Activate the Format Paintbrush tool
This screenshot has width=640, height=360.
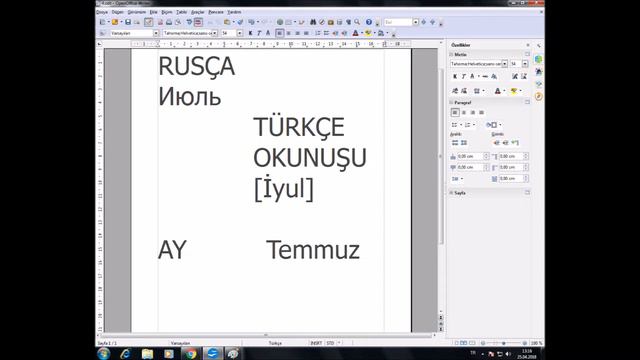point(240,22)
